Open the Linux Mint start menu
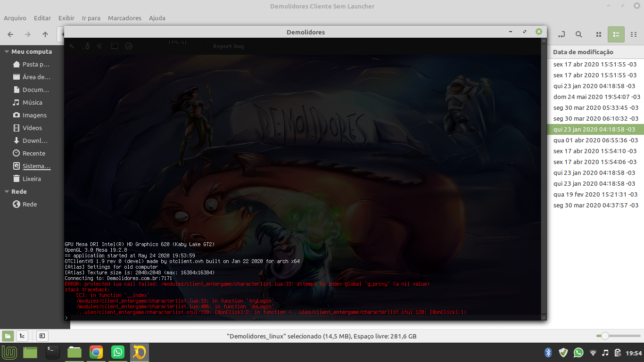Image resolution: width=644 pixels, height=362 pixels. (9, 352)
